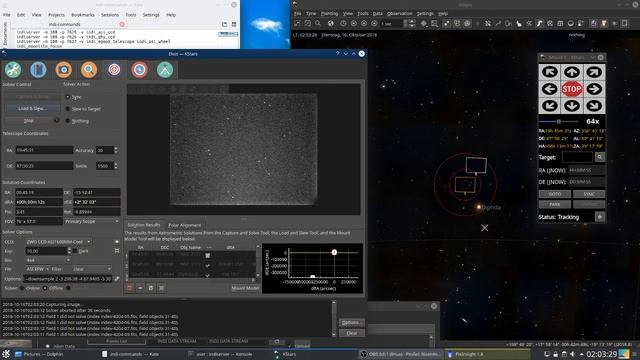Viewport: 640px width, 360px height.
Task: Click the target search magnifier in Mount Control
Action: tap(600, 157)
